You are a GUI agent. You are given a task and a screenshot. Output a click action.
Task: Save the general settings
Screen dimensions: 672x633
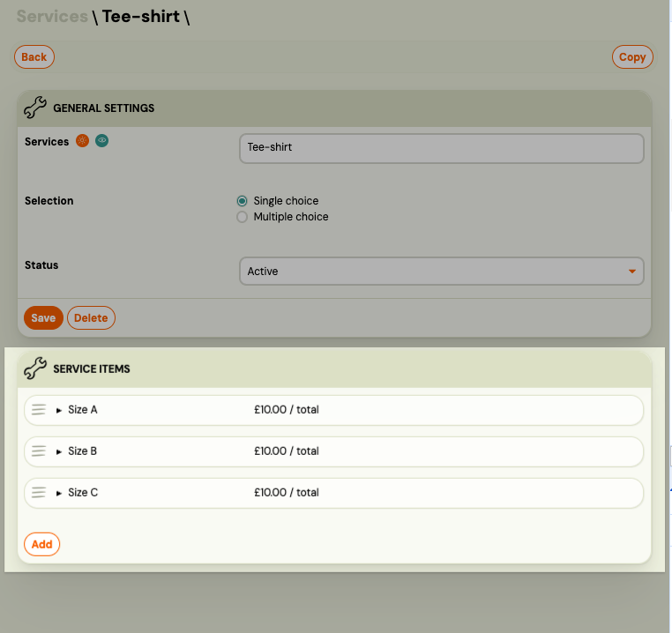(x=43, y=318)
